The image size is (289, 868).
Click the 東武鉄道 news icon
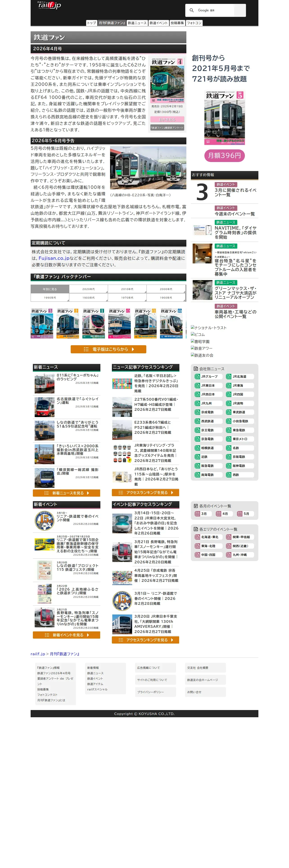point(229,412)
